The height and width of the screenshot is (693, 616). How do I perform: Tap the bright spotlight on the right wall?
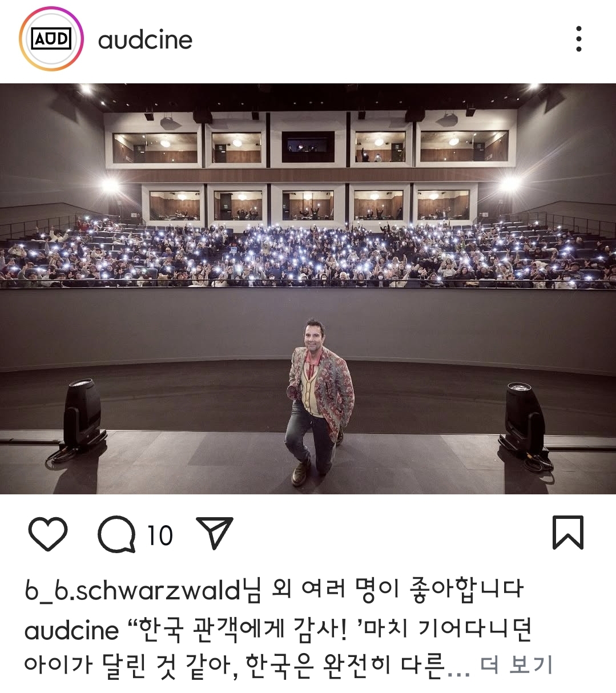pos(508,184)
